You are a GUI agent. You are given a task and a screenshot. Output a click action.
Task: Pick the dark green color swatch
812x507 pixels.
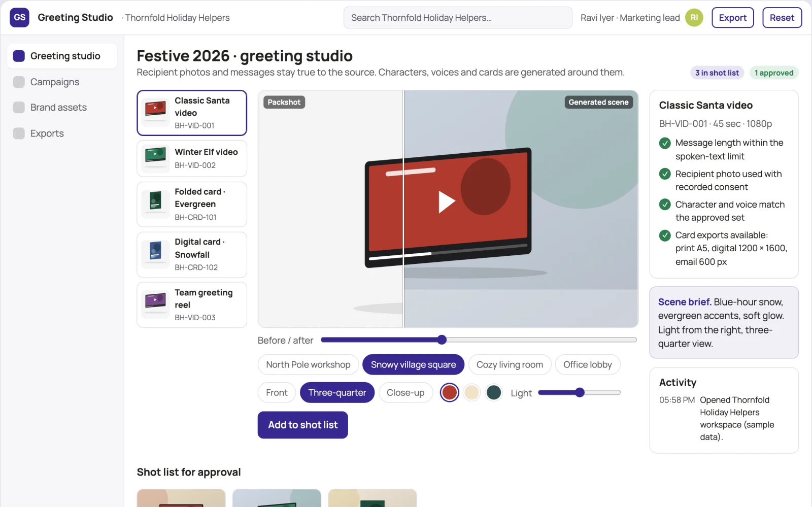coord(494,393)
